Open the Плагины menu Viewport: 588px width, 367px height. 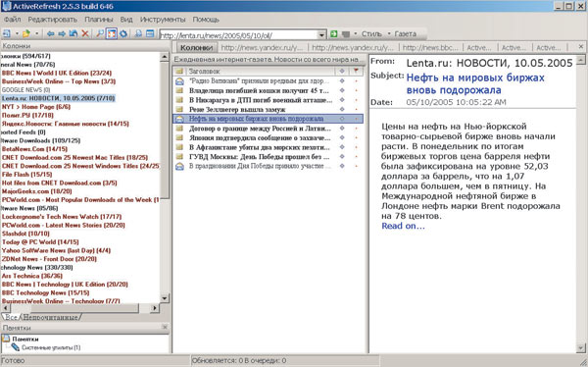click(x=99, y=20)
